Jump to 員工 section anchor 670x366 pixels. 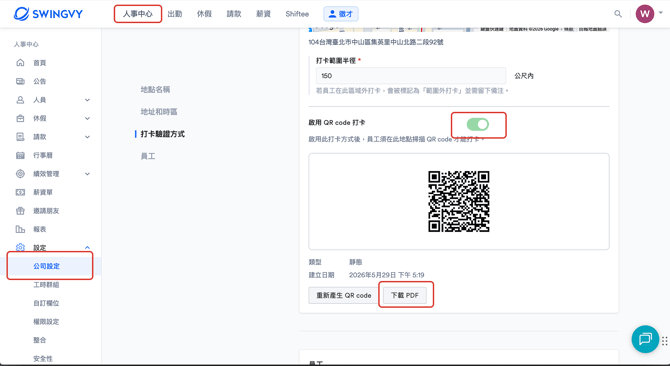148,156
